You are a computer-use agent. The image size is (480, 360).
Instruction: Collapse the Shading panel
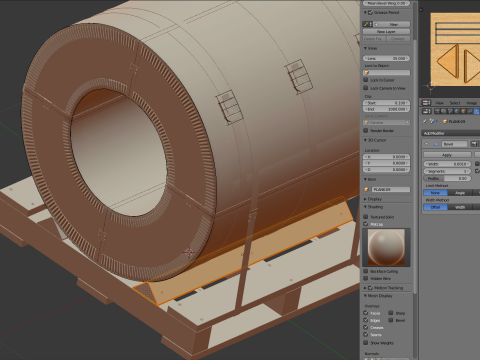[365, 207]
